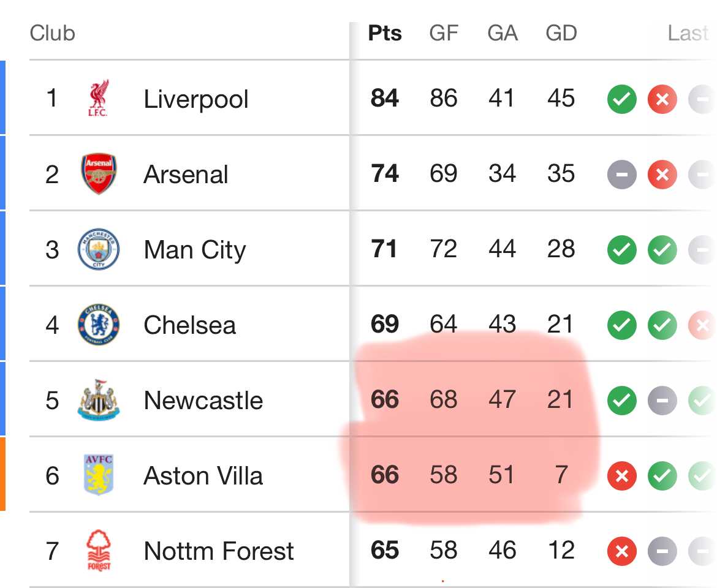
Task: Sort table by GD column header
Action: [561, 33]
